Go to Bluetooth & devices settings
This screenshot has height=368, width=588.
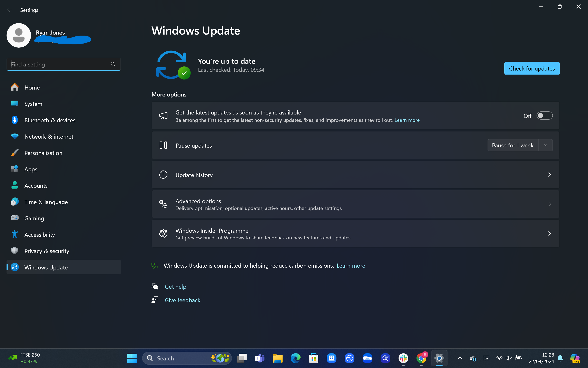click(64, 120)
